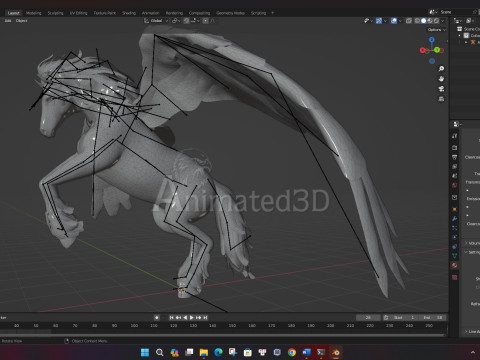Switch to solid viewport shading
The image size is (480, 360).
423,21
